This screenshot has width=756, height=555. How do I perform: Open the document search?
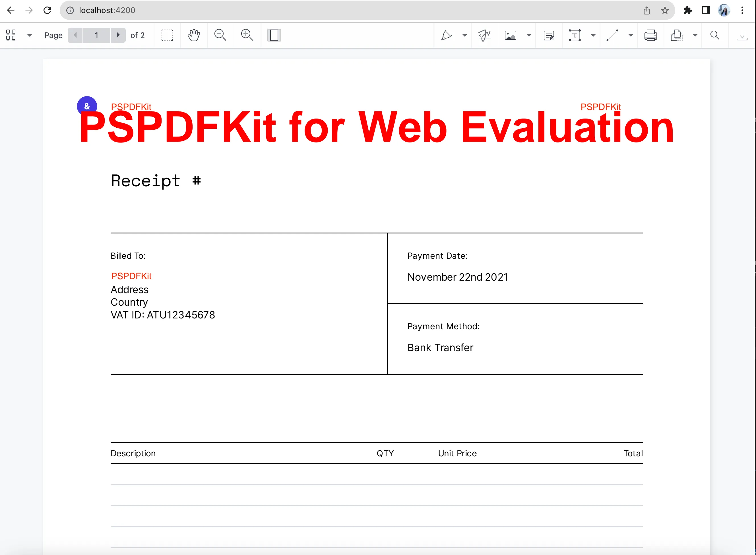click(715, 35)
